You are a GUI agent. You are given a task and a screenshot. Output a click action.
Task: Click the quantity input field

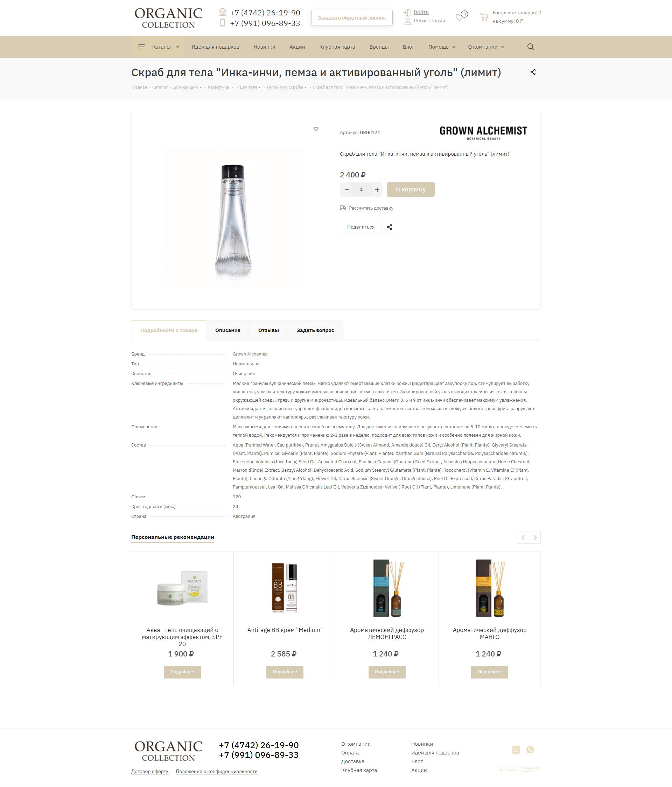(x=361, y=190)
